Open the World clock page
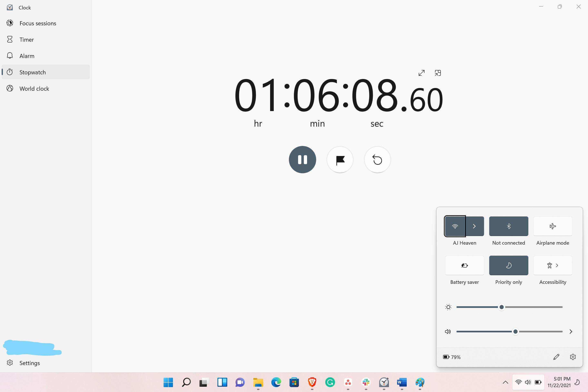 click(34, 88)
